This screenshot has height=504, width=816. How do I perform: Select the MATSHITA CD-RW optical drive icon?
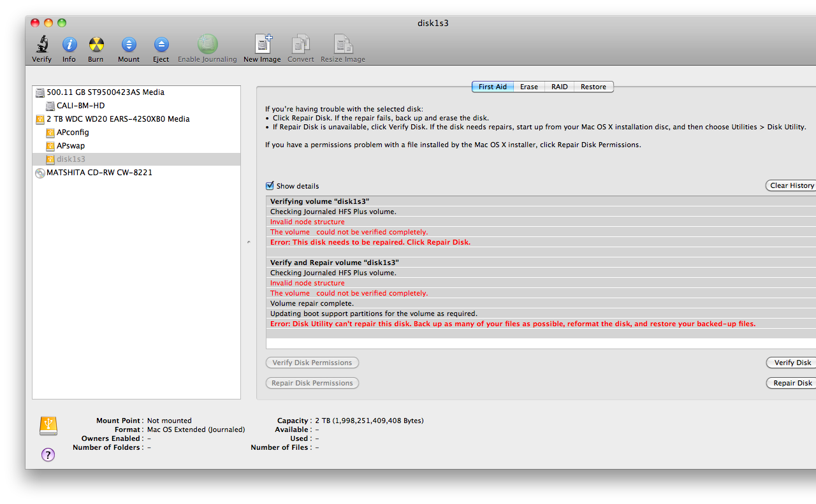(40, 173)
